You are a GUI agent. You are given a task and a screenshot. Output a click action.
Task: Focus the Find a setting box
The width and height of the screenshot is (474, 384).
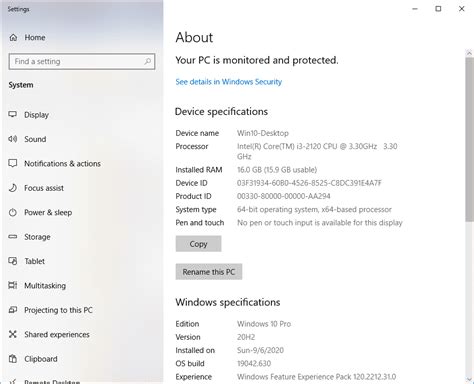[x=82, y=61]
